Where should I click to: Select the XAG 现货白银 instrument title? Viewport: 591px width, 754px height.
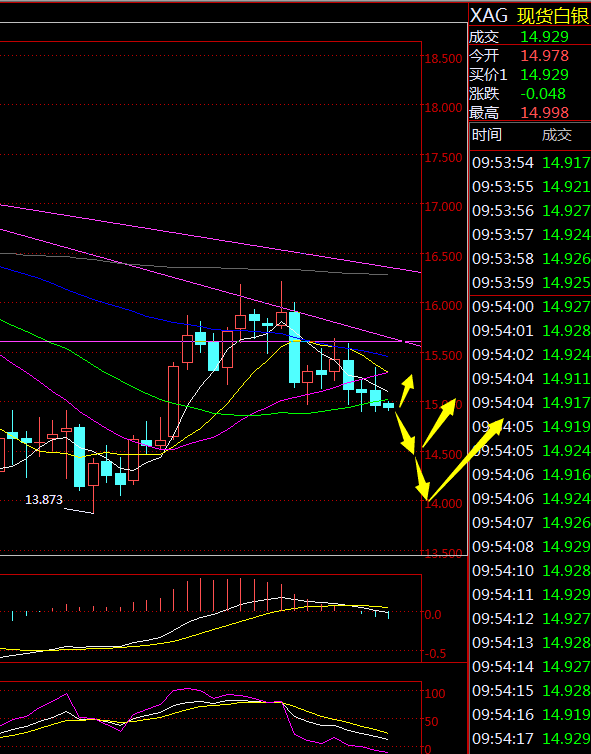[530, 16]
